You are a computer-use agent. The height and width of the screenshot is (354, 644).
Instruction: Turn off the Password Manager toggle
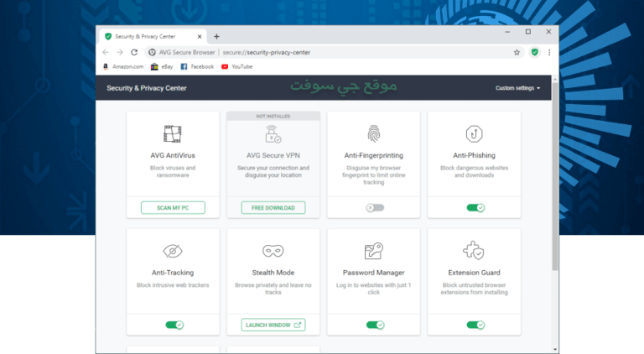tap(375, 325)
